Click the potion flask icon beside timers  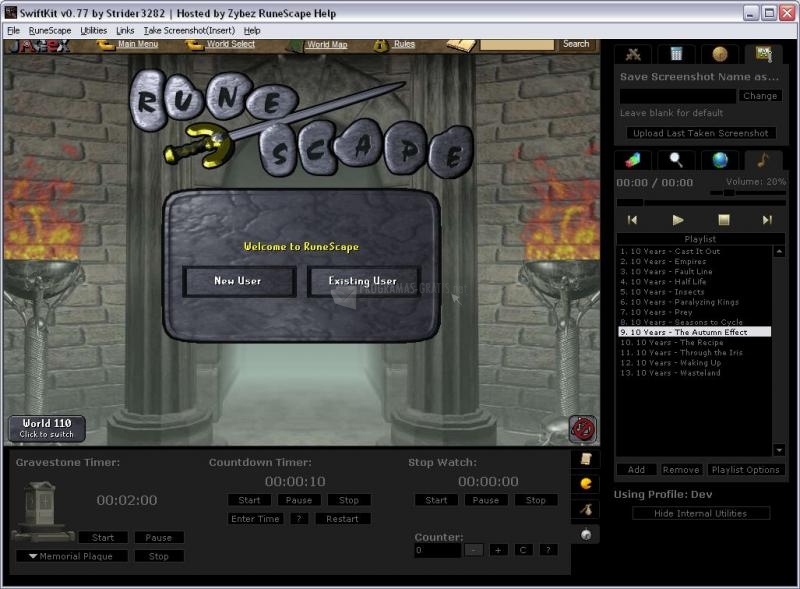point(586,509)
